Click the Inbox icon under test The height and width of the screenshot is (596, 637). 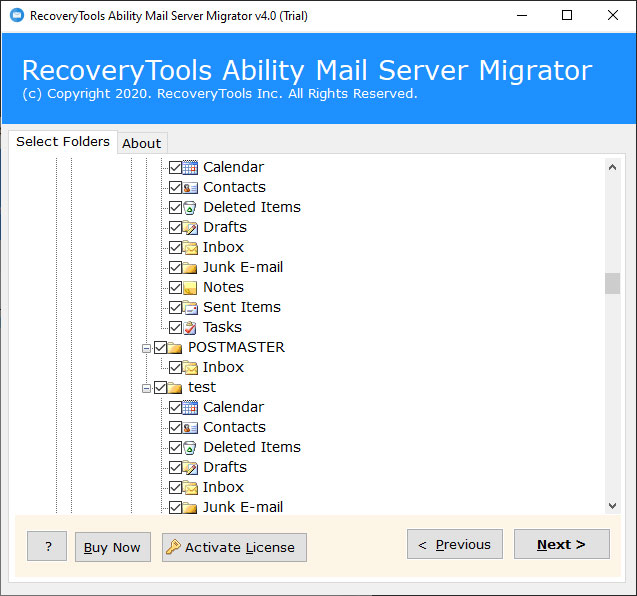190,488
